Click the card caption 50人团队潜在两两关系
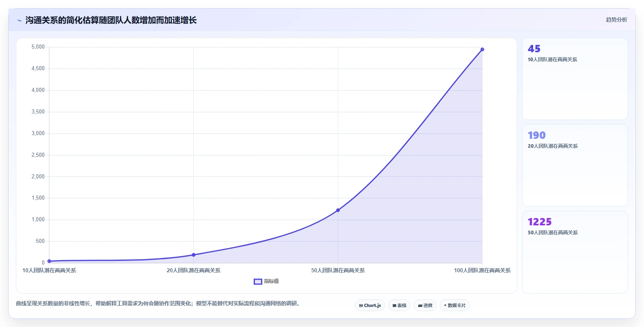The height and width of the screenshot is (327, 644). (x=553, y=233)
